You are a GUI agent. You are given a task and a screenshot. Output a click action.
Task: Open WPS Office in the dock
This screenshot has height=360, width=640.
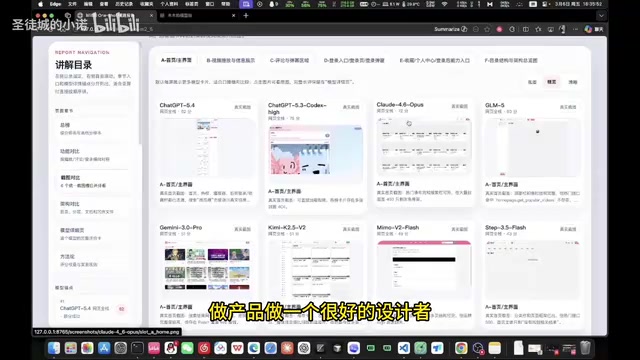[237, 348]
